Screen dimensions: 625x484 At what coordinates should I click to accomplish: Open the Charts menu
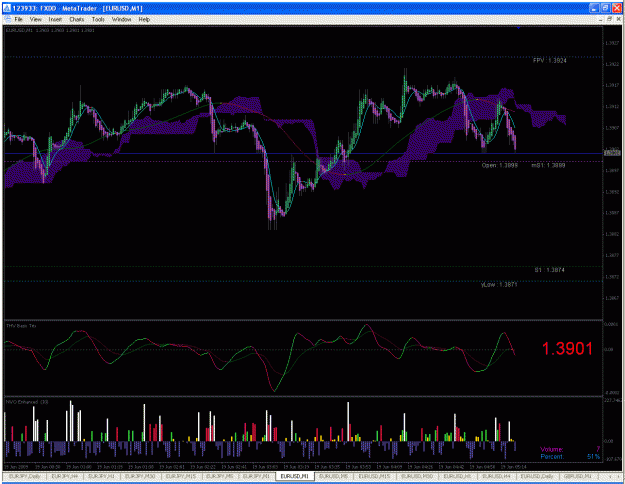[77, 19]
